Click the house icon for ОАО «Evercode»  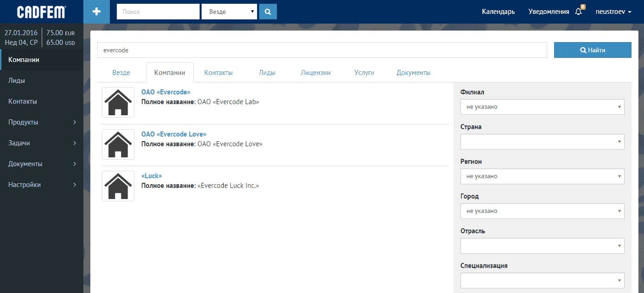click(x=118, y=102)
